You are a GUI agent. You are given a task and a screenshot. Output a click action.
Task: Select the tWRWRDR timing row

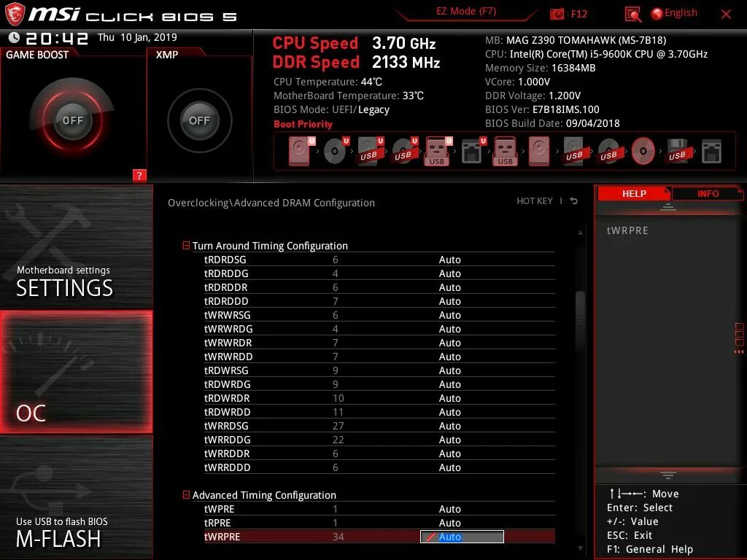379,343
